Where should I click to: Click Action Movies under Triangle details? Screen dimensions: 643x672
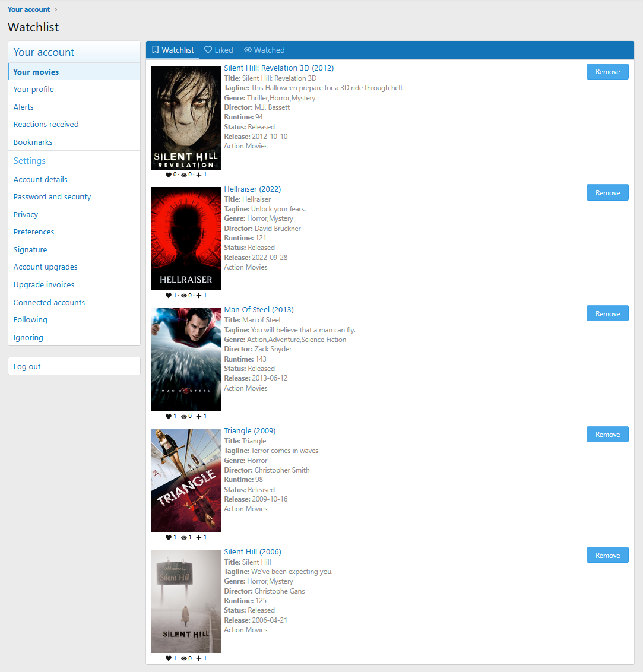(246, 509)
